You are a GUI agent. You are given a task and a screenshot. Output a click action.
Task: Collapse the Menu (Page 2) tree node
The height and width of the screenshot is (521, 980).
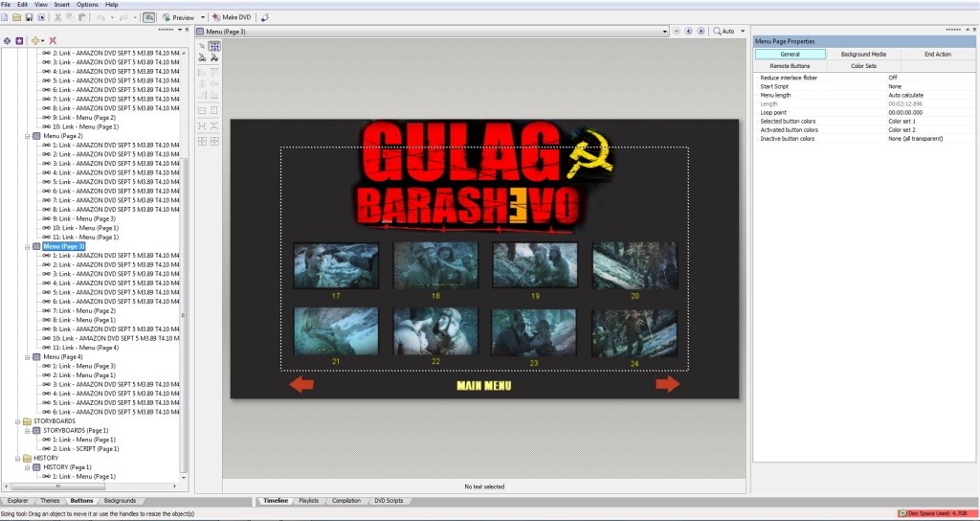point(28,136)
